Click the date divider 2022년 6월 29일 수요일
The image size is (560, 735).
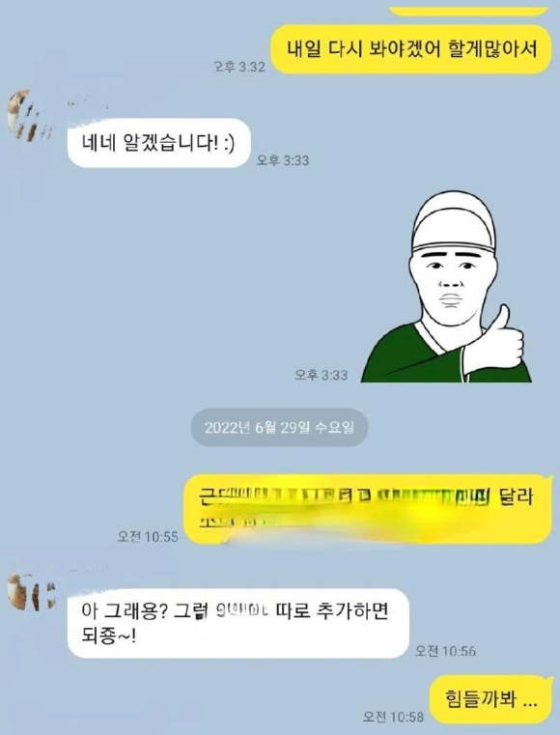tap(279, 428)
